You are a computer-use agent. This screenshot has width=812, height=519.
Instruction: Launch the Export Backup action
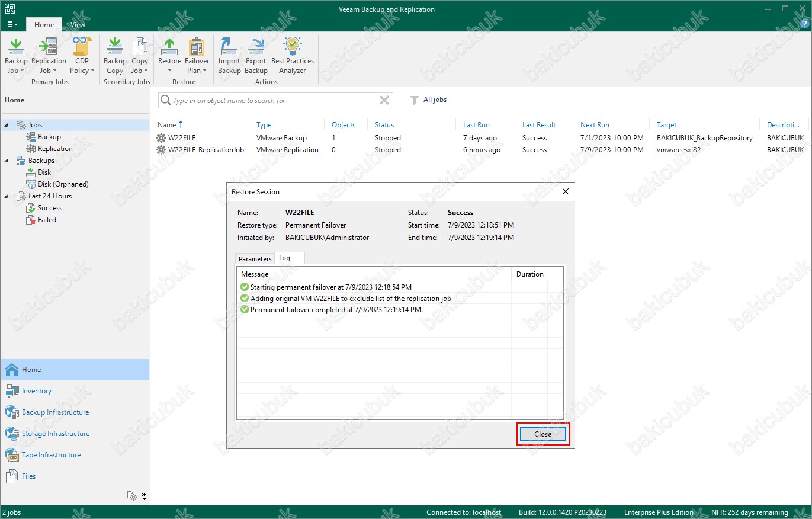(x=256, y=56)
